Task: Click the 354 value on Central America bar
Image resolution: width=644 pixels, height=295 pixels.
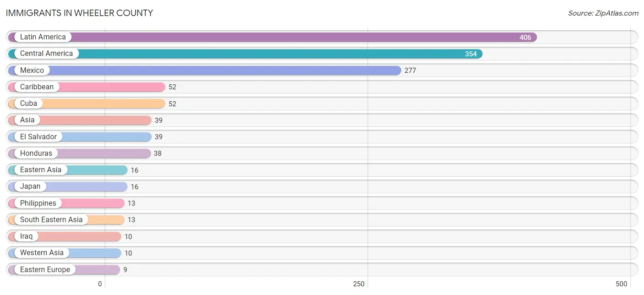Action: coord(471,54)
